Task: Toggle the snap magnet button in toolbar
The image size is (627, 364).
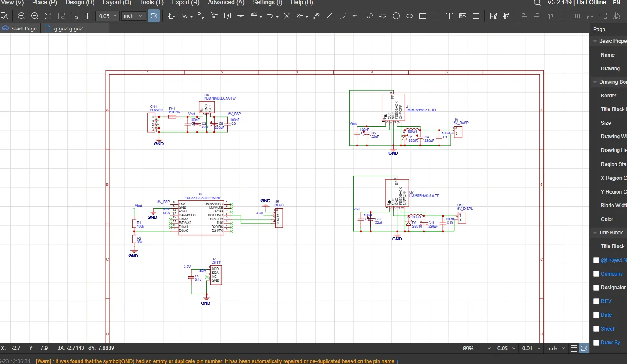Action: [x=154, y=16]
